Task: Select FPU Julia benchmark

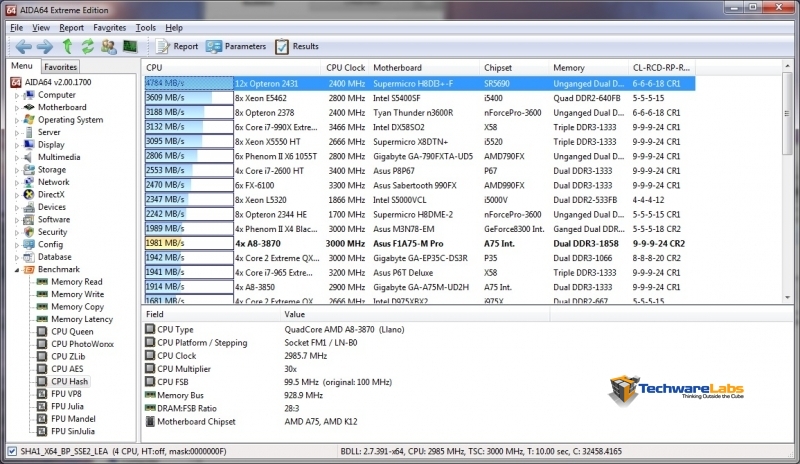Action: click(x=67, y=406)
